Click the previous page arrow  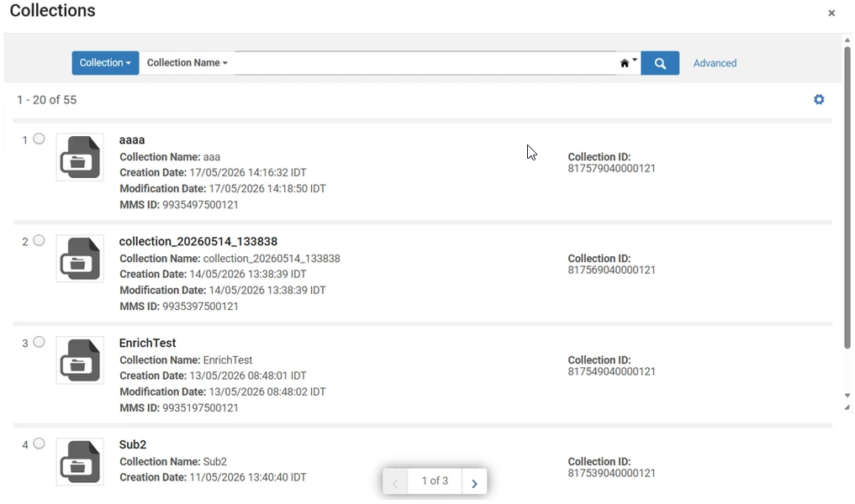(395, 482)
